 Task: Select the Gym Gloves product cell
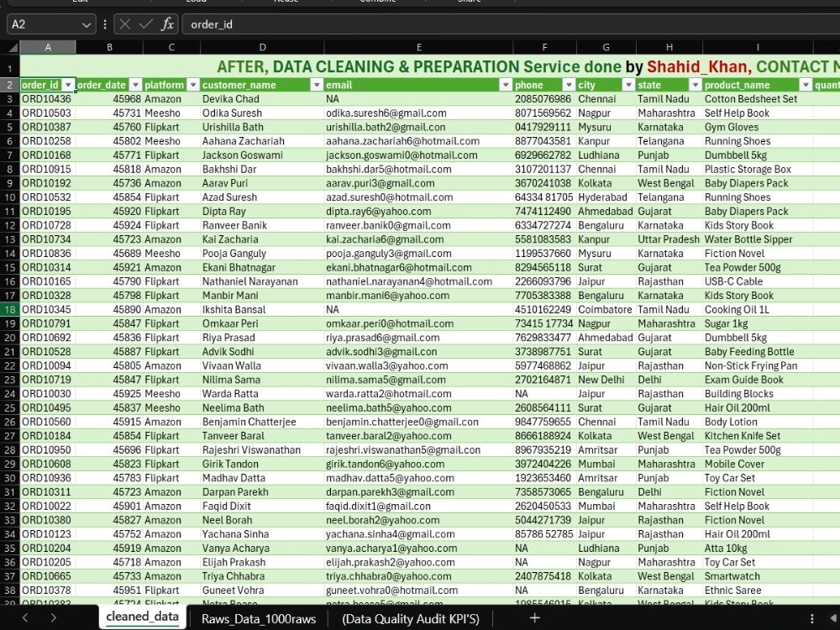pyautogui.click(x=758, y=127)
